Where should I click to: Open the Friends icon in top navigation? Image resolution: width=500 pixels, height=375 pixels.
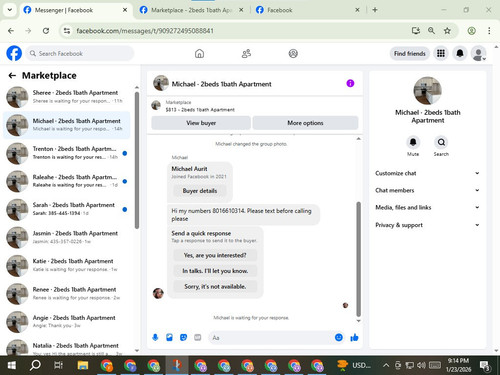tap(246, 53)
